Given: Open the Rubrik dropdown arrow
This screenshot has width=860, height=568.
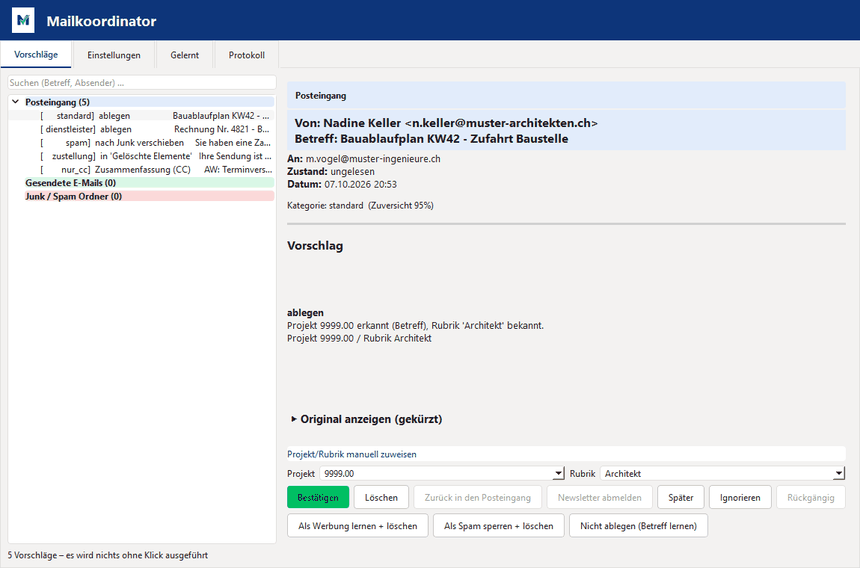Looking at the screenshot, I should click(x=839, y=474).
